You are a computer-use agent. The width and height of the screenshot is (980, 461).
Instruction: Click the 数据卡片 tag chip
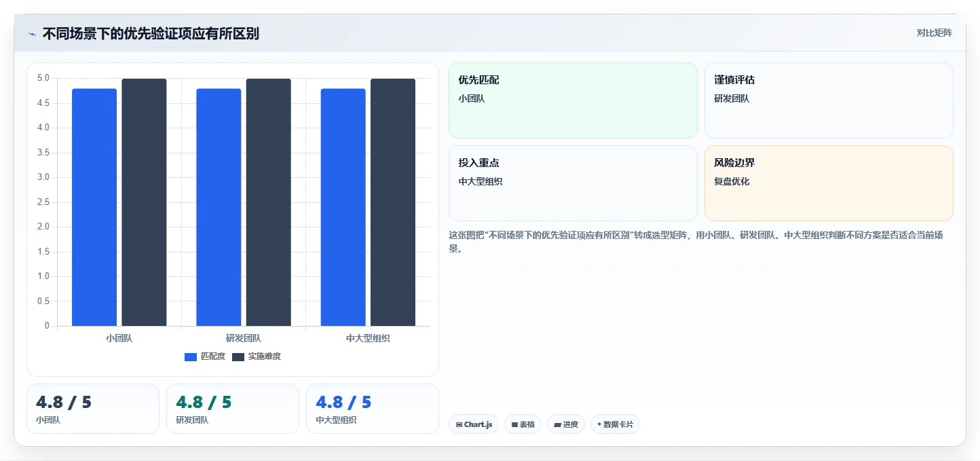pyautogui.click(x=615, y=424)
